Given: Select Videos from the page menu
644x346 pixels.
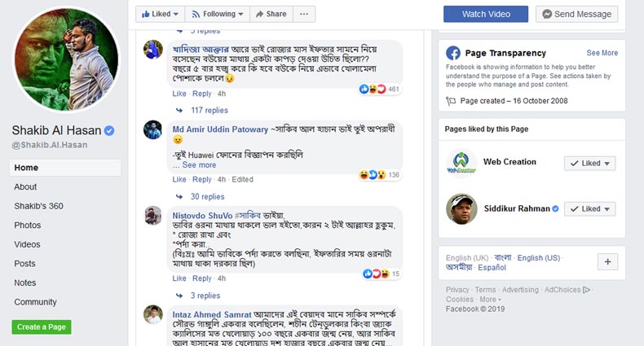Looking at the screenshot, I should (27, 244).
